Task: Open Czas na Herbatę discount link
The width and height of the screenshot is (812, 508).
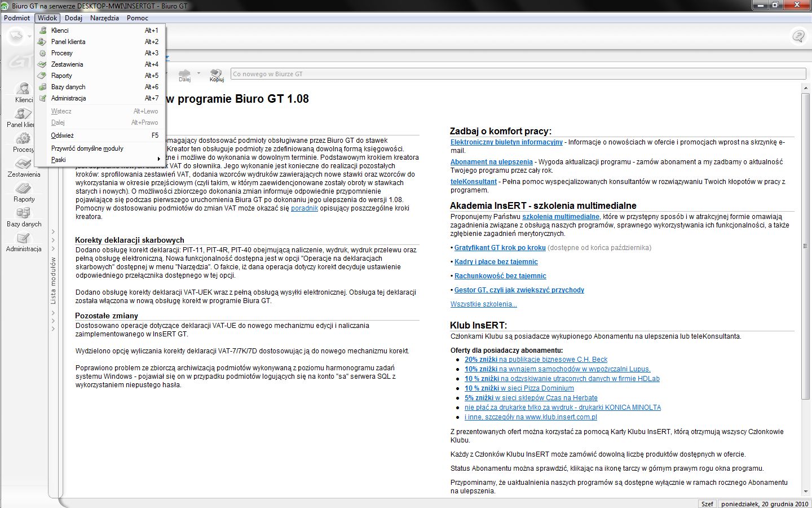Action: (531, 398)
